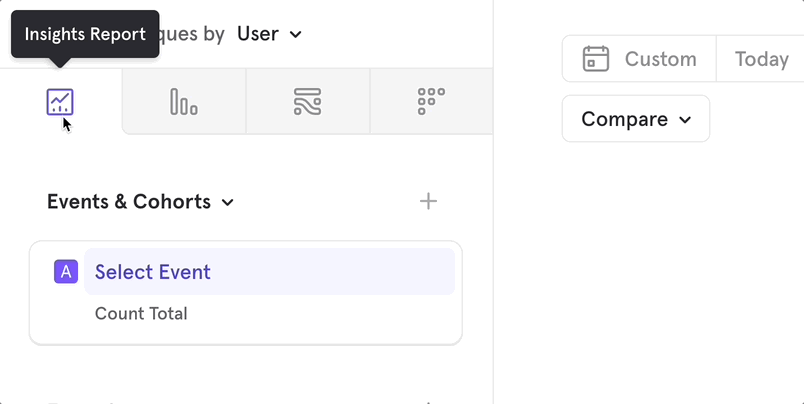Click the Events & Cohorts heading text

pos(129,202)
